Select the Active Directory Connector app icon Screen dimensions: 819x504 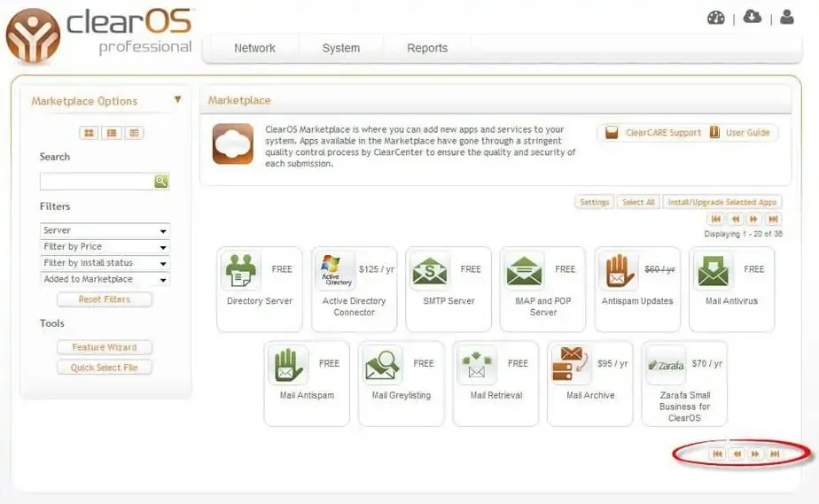coord(335,271)
